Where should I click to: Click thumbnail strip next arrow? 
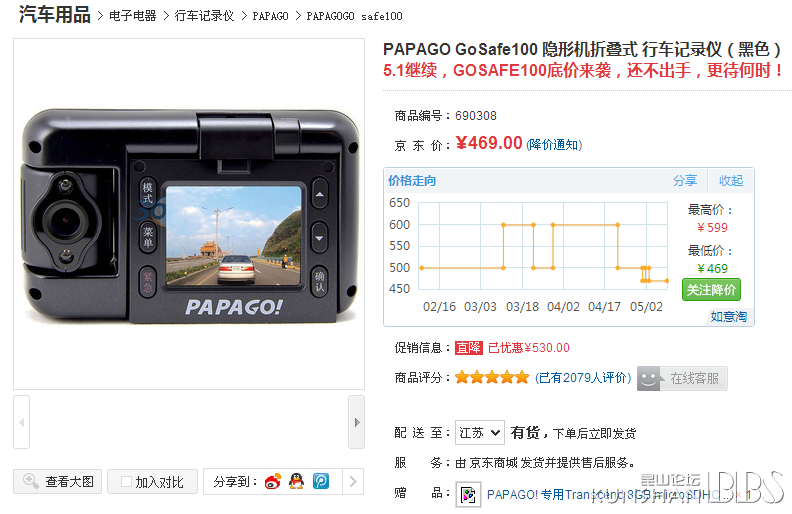click(357, 422)
